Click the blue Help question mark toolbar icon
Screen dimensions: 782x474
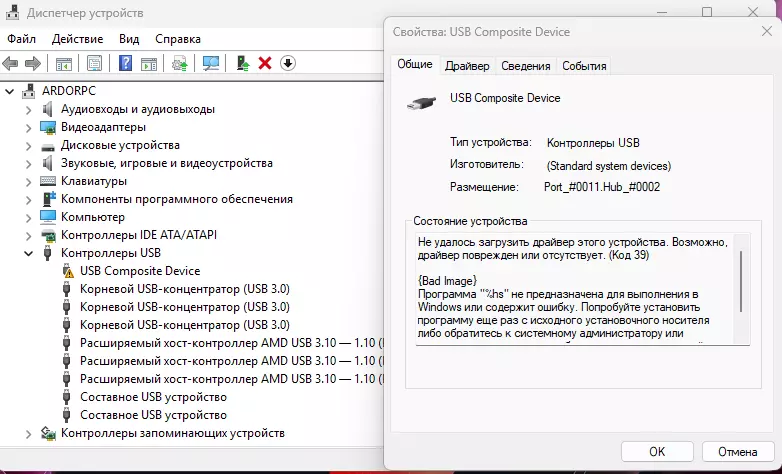125,63
